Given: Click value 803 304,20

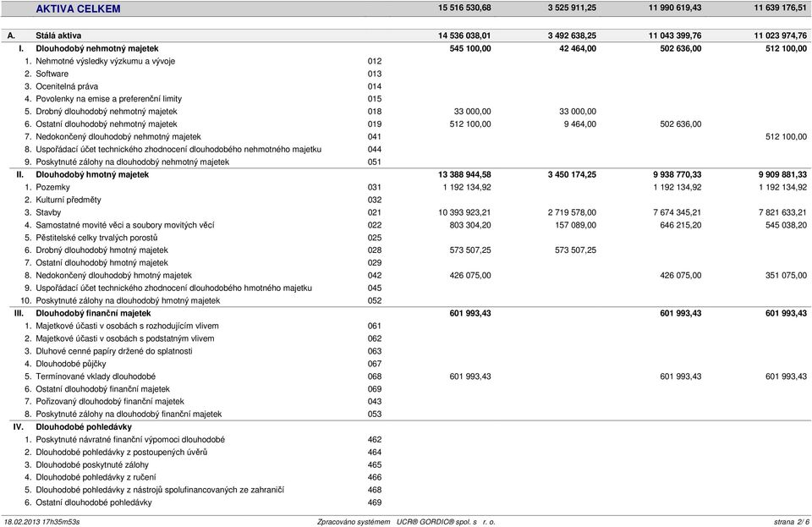Looking at the screenshot, I should [470, 225].
